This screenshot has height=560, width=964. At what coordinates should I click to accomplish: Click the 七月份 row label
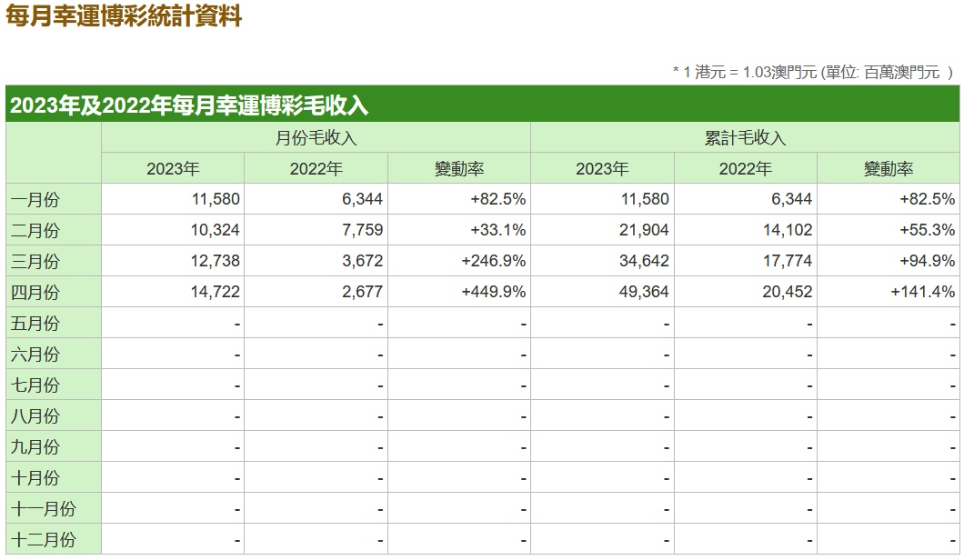[x=35, y=385]
